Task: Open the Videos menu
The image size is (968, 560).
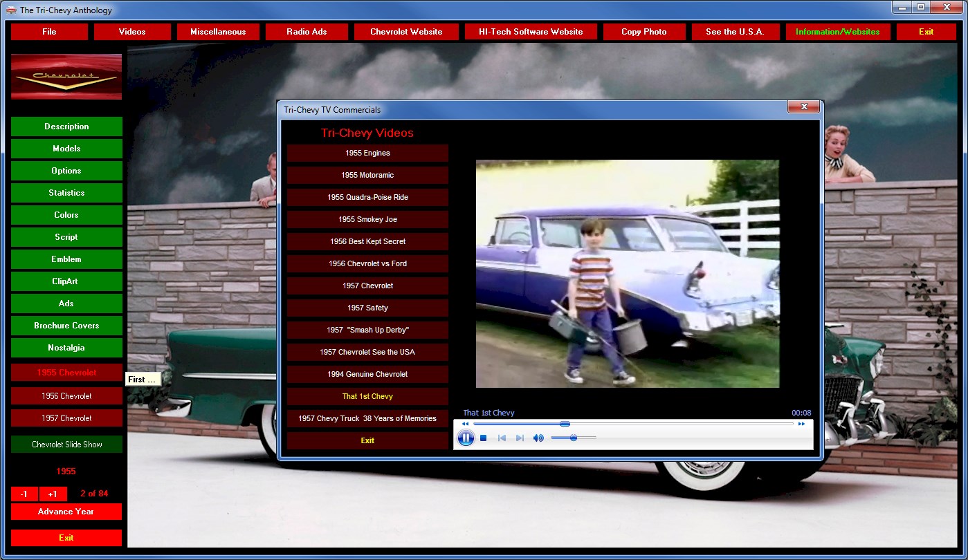Action: coord(132,32)
